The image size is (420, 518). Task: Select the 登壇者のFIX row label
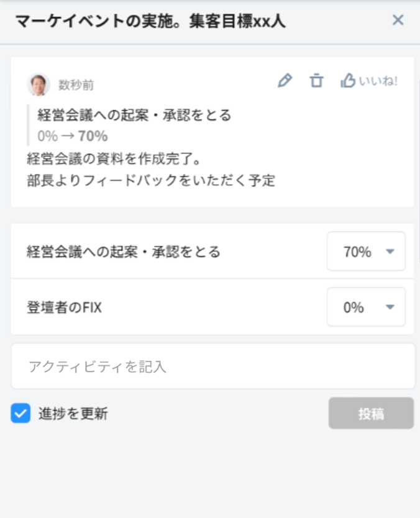pyautogui.click(x=64, y=307)
